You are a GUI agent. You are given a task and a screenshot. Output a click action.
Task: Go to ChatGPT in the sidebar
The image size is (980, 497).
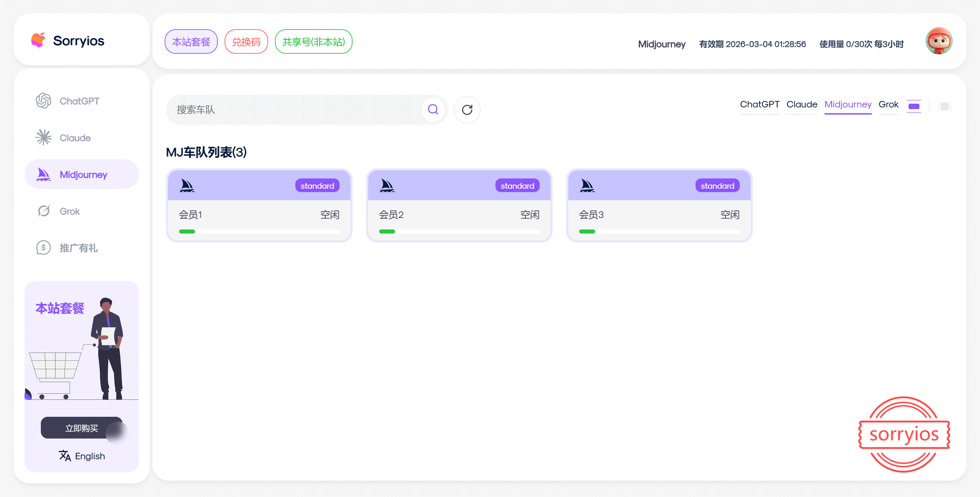81,101
